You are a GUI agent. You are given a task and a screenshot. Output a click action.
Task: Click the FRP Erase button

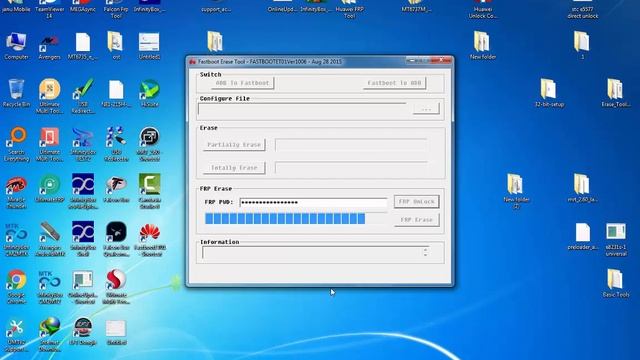pyautogui.click(x=416, y=220)
